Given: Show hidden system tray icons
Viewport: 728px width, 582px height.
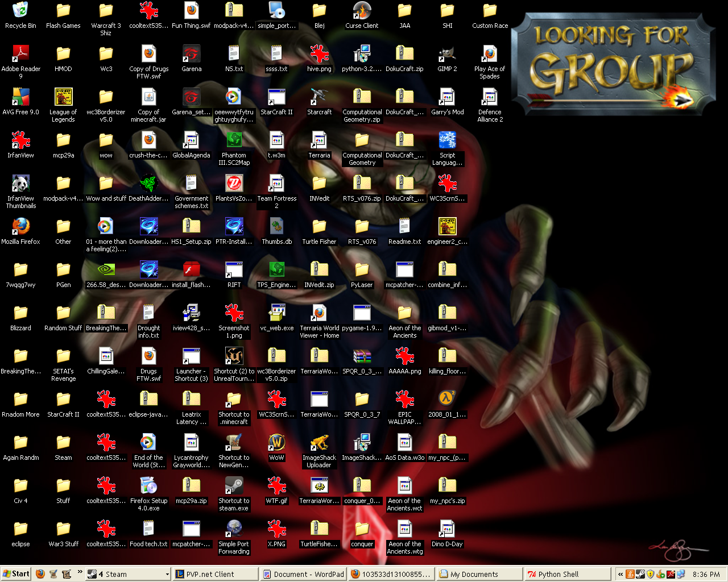Looking at the screenshot, I should pyautogui.click(x=621, y=575).
